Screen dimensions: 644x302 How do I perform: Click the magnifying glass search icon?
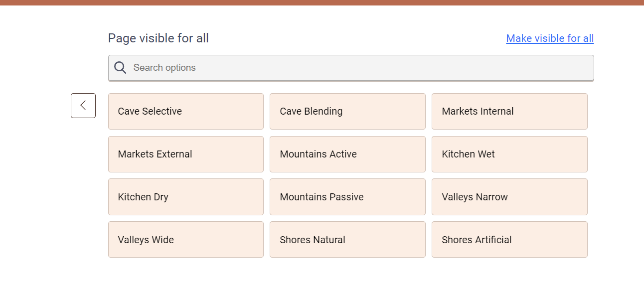point(120,68)
